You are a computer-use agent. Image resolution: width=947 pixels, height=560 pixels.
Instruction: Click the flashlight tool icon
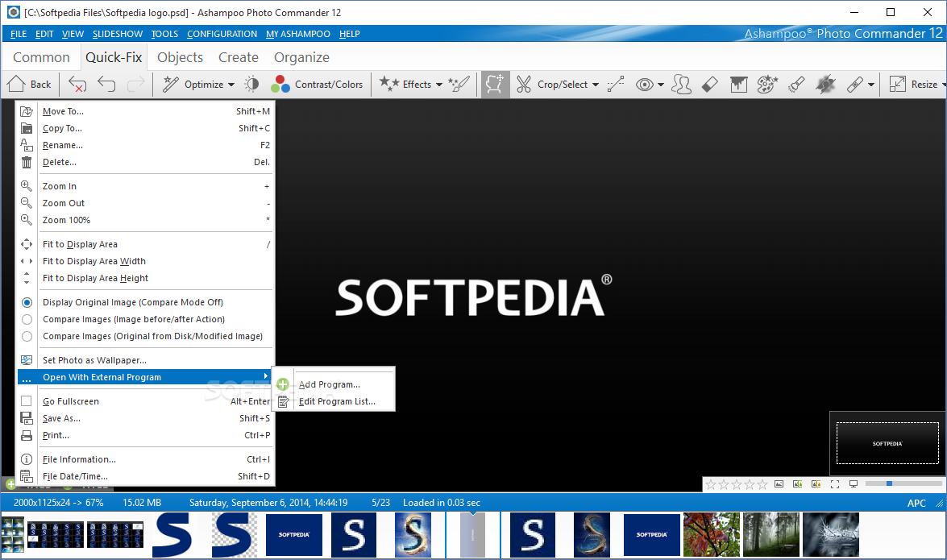[x=796, y=85]
